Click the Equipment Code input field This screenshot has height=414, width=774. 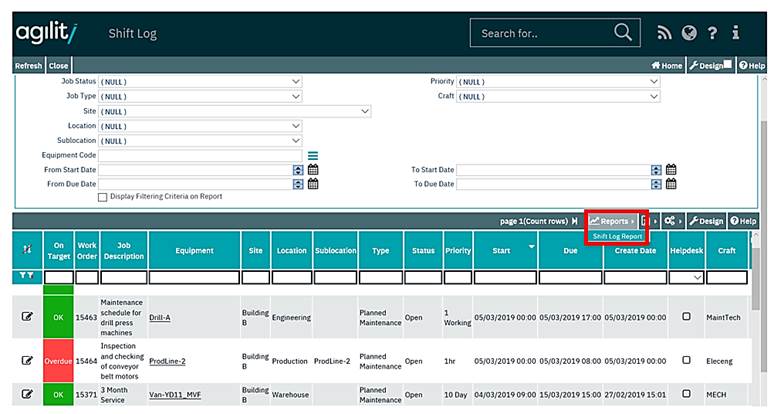click(x=199, y=155)
